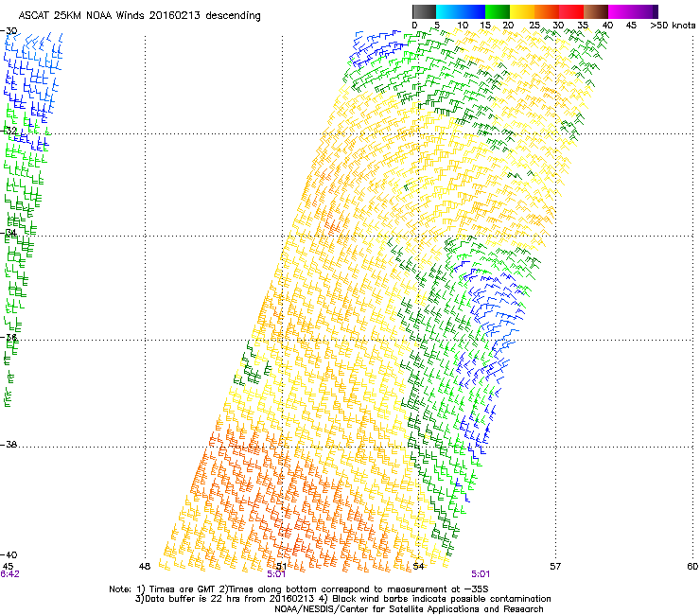
Task: Click the '-32' latitude axis label
Action: 9,131
